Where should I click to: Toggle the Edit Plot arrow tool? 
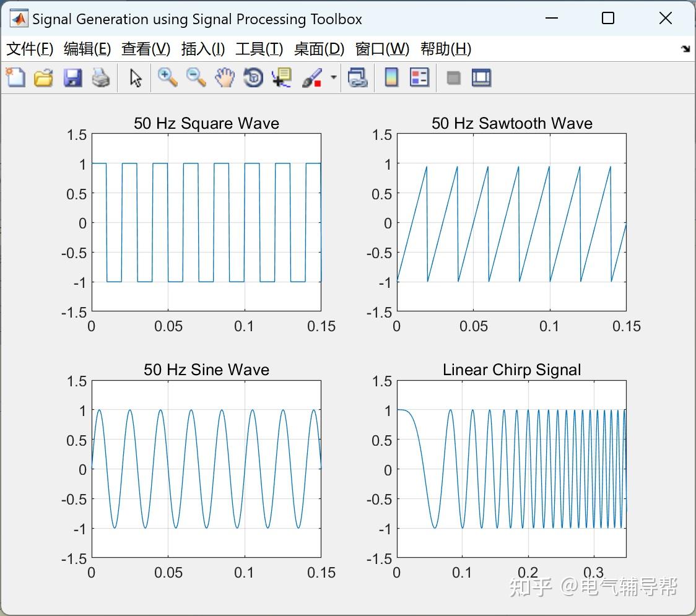click(x=136, y=77)
